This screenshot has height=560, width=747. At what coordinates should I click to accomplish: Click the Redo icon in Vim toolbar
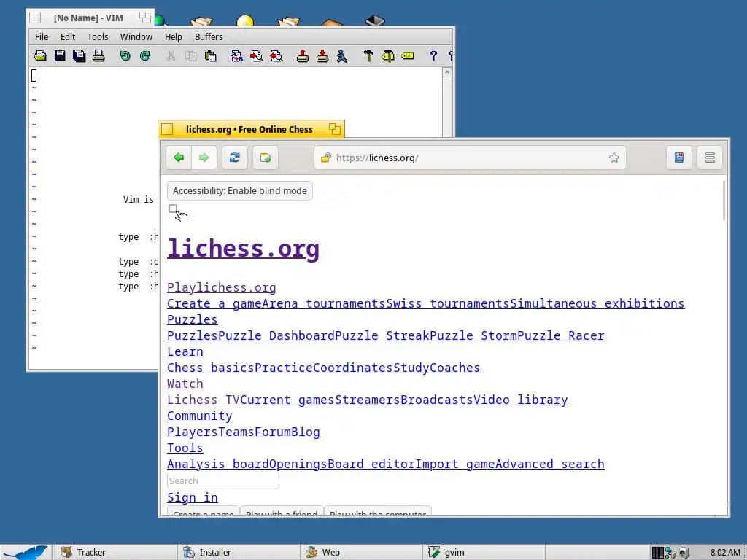pyautogui.click(x=145, y=56)
